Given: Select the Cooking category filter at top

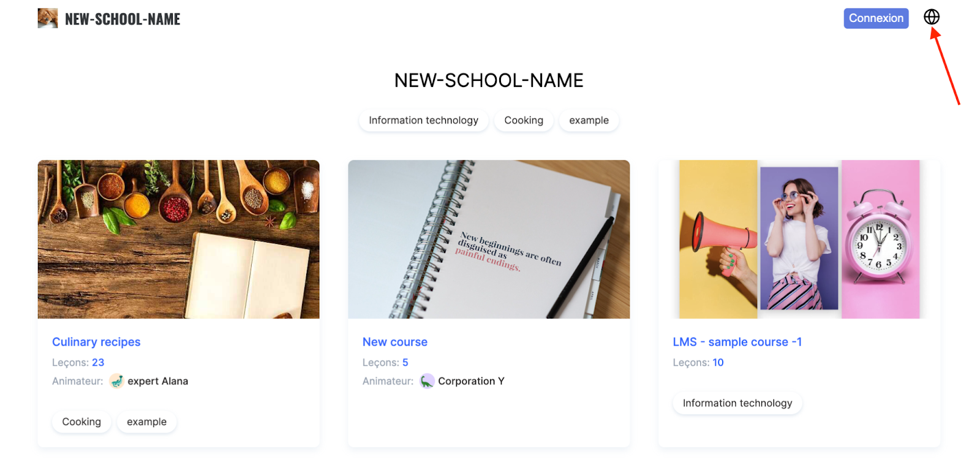Looking at the screenshot, I should click(x=524, y=120).
